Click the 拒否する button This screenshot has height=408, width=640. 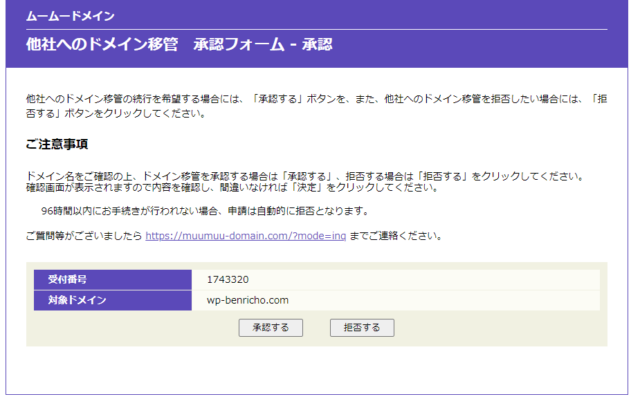362,328
